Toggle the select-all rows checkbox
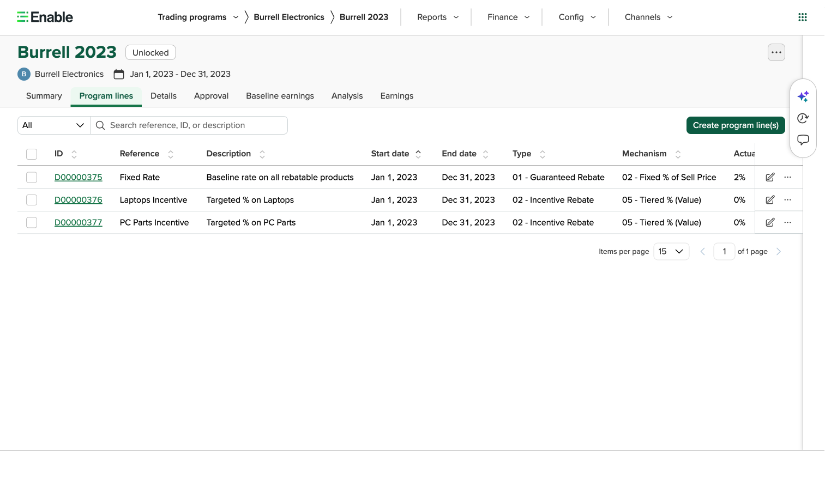 point(32,154)
